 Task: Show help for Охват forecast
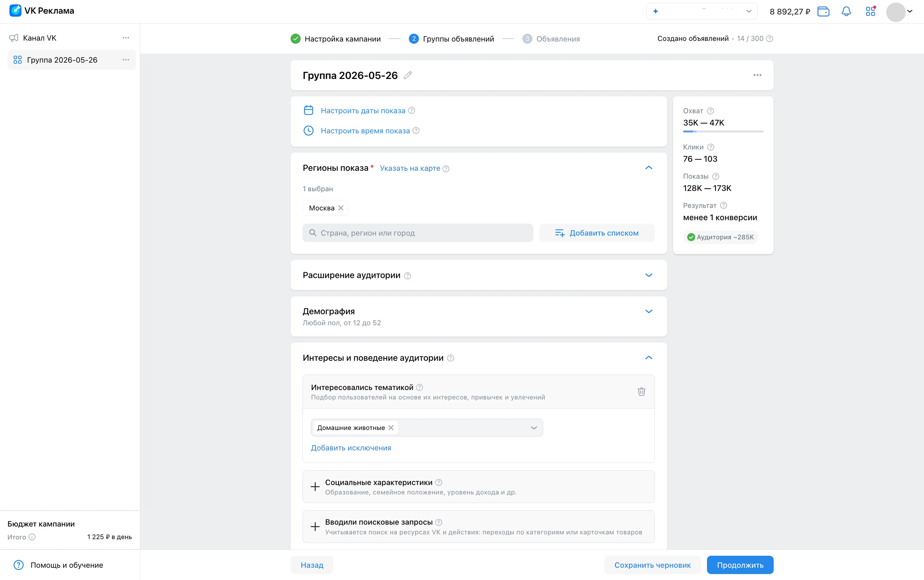tap(710, 111)
